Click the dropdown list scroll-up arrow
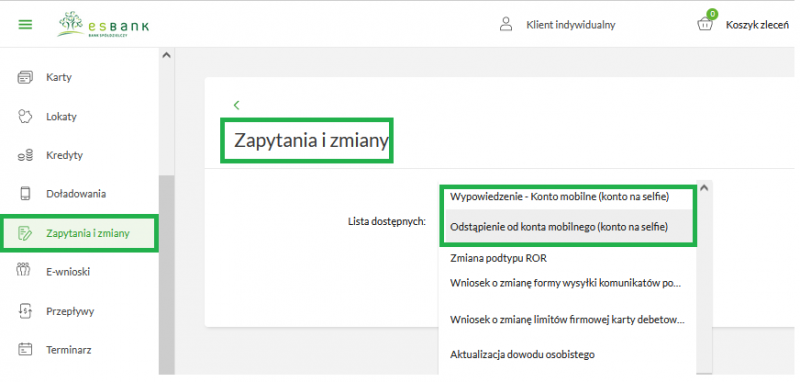 tap(704, 188)
